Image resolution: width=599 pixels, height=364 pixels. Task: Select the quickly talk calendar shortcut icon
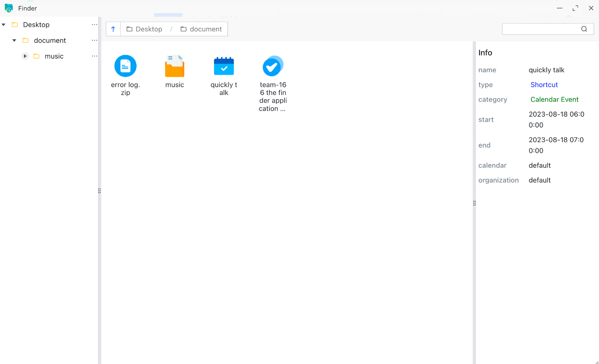pos(224,66)
